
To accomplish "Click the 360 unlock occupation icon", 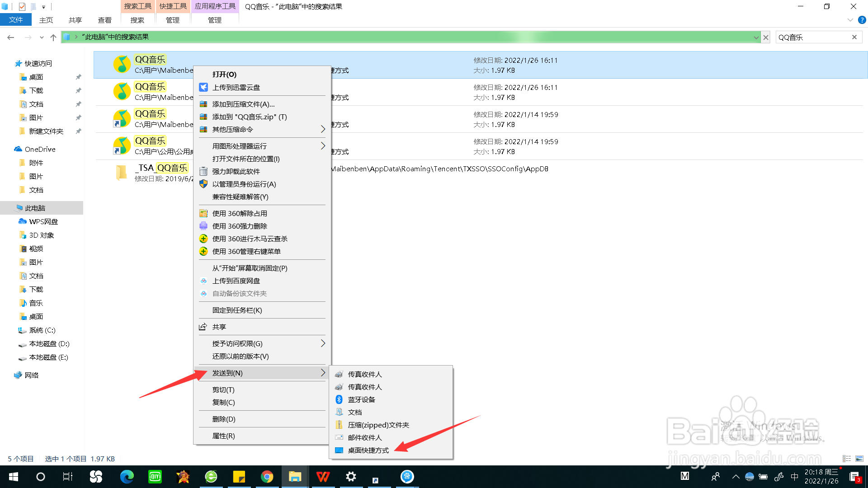I will 203,213.
